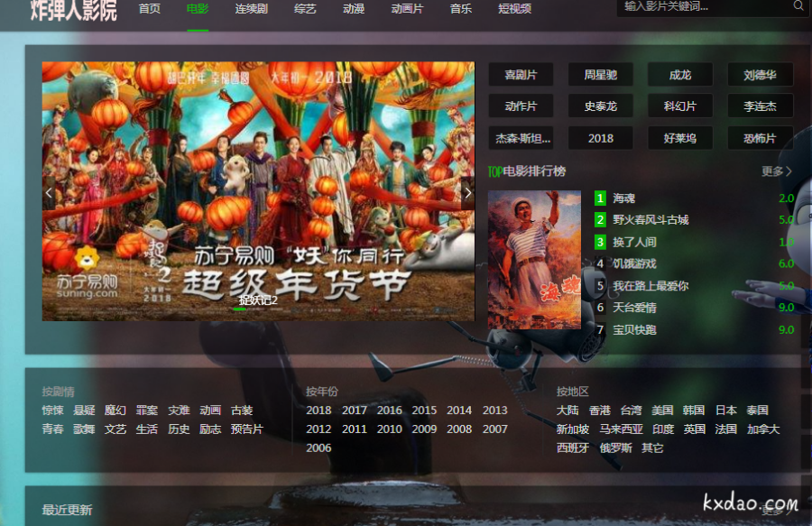This screenshot has width=812, height=526.
Task: Open ranked movie 宝贝快跑
Action: [x=635, y=330]
